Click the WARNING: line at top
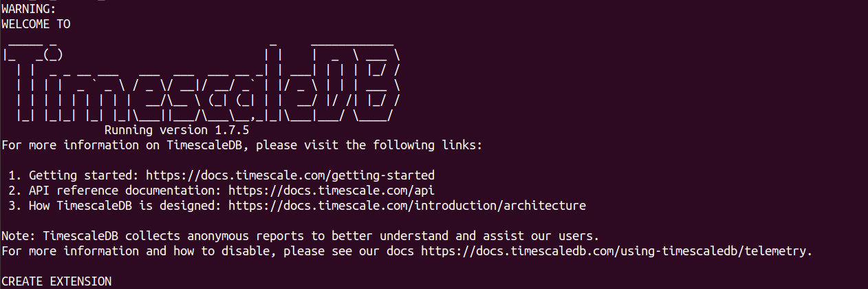Screen dimensions: 868x289 [x=29, y=9]
